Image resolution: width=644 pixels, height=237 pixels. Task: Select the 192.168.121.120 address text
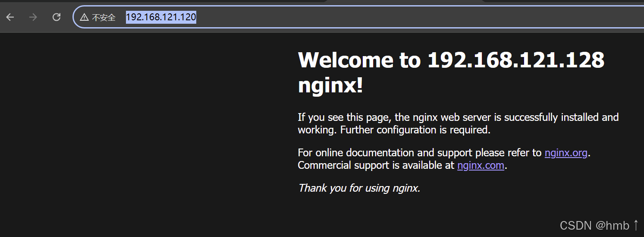click(161, 17)
